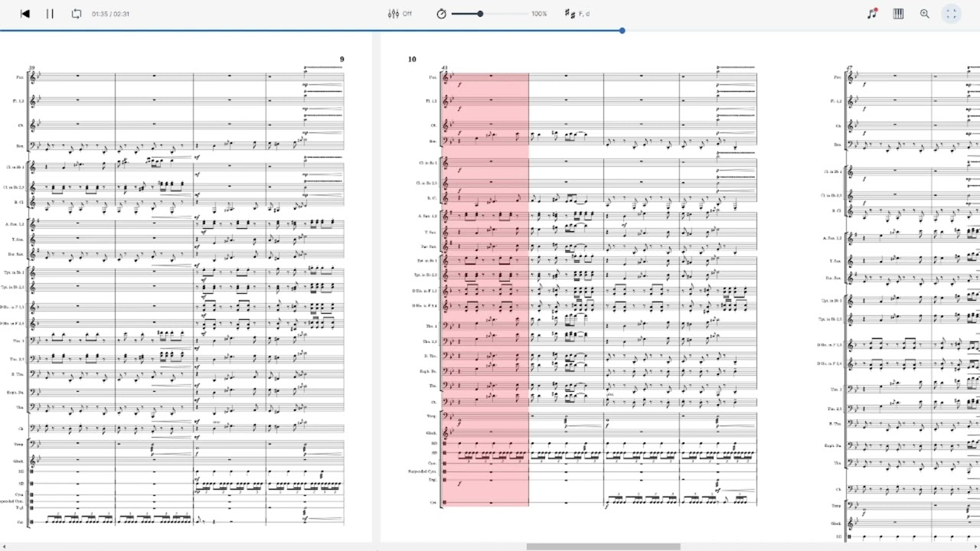Show the piano keyboard icon
Screen dimensions: 980x551
898,14
